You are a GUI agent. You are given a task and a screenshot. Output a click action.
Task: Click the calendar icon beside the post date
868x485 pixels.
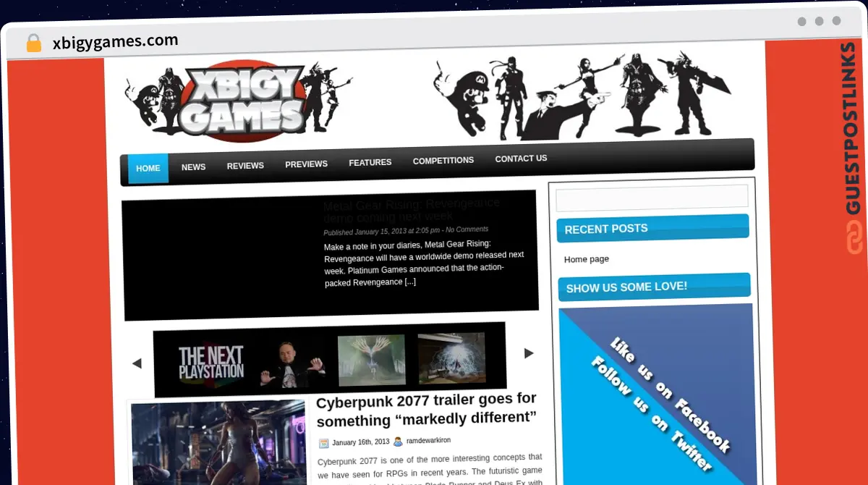coord(323,442)
